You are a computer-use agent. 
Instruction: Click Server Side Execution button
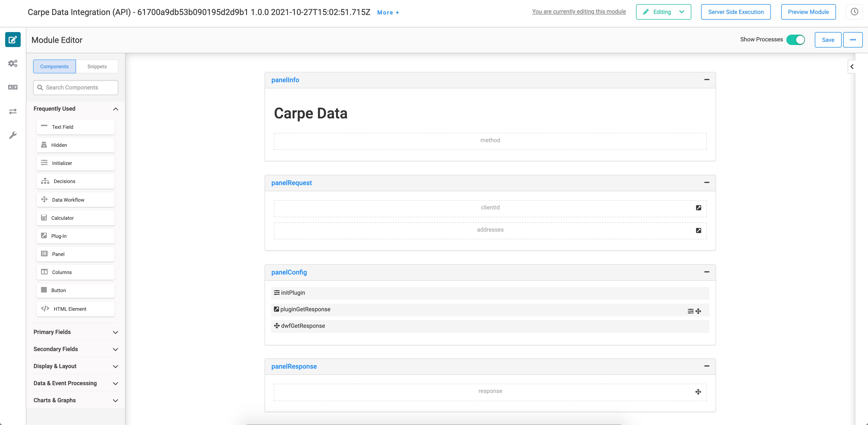coord(736,12)
